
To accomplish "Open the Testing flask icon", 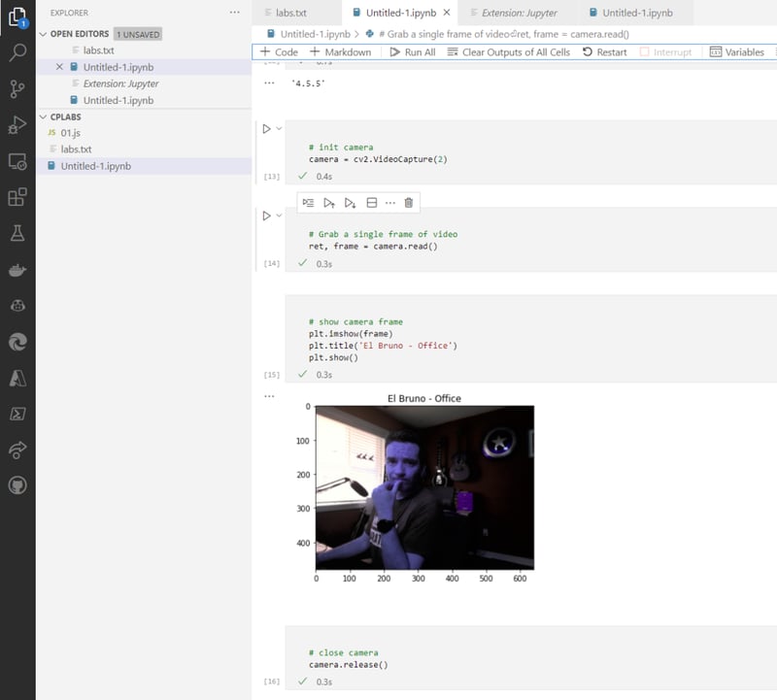I will (17, 233).
